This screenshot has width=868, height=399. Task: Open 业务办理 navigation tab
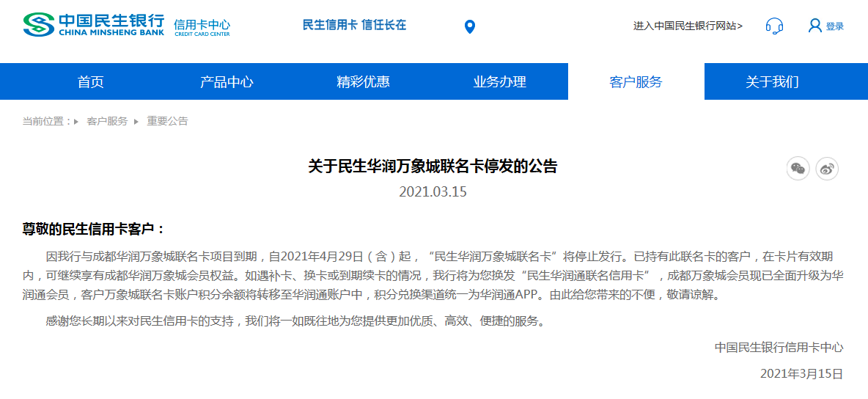pyautogui.click(x=500, y=82)
